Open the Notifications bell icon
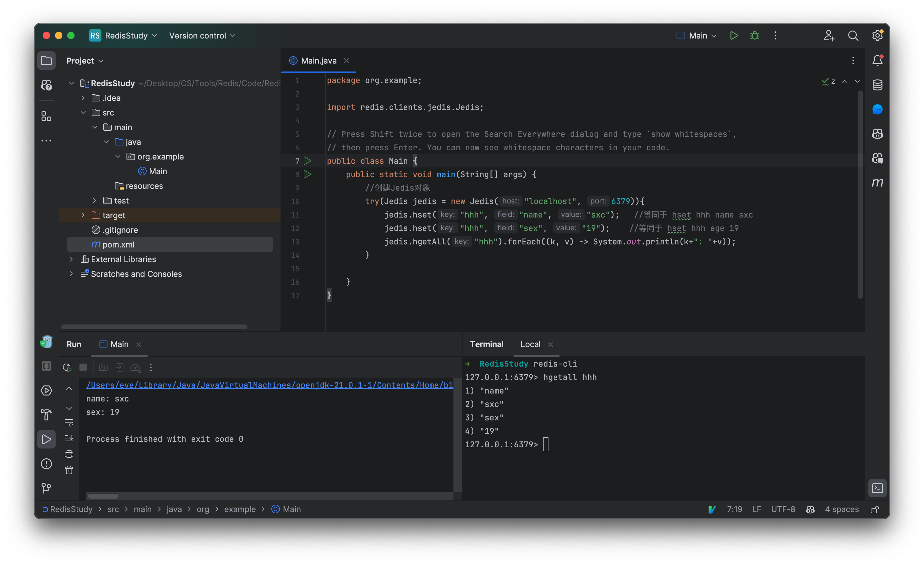Screen dimensions: 924x564 [877, 60]
